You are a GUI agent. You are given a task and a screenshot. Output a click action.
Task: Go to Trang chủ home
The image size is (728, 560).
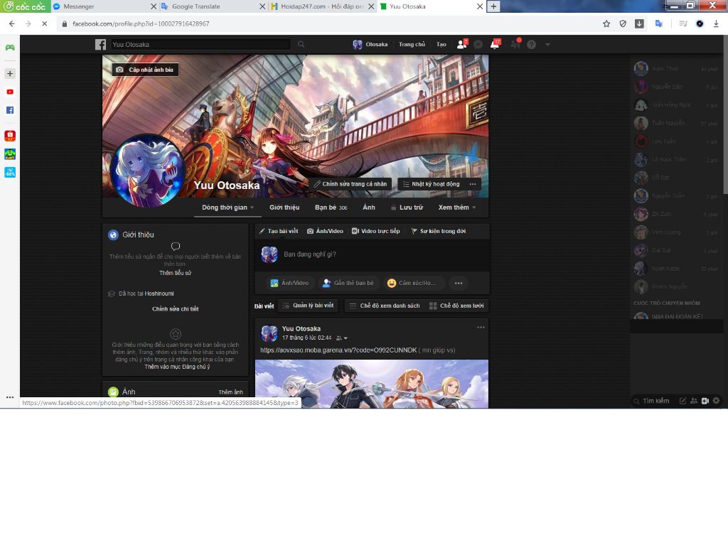click(x=412, y=45)
